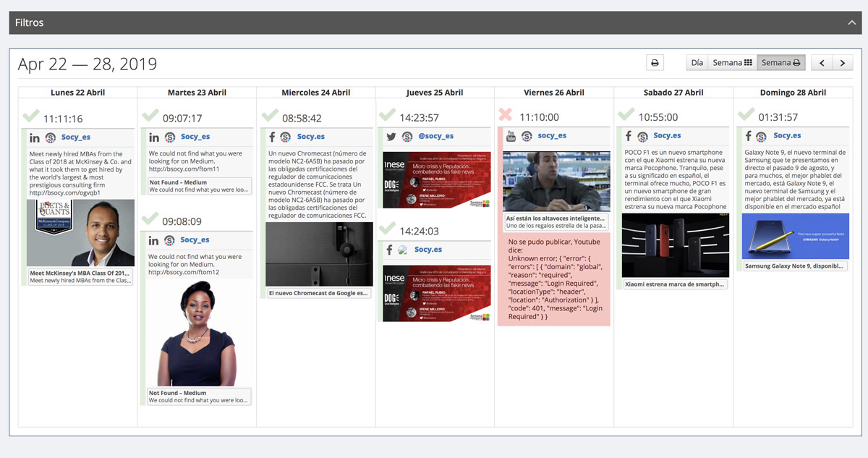Click the red YouTube Login Required error box
The image size is (868, 458).
(554, 279)
